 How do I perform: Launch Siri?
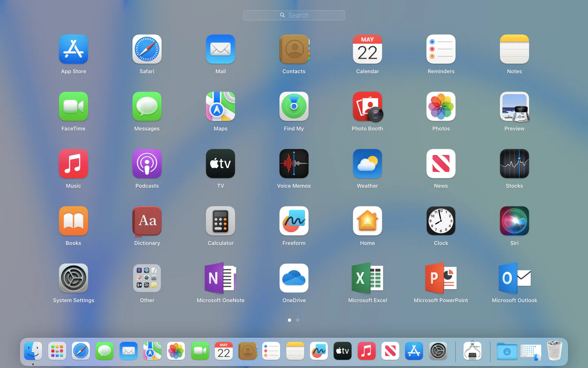514,221
